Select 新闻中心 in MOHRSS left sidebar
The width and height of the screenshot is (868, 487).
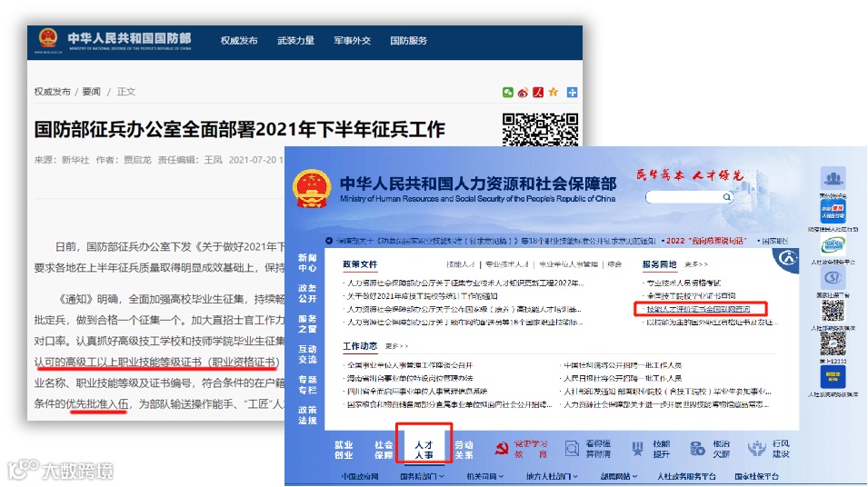307,263
